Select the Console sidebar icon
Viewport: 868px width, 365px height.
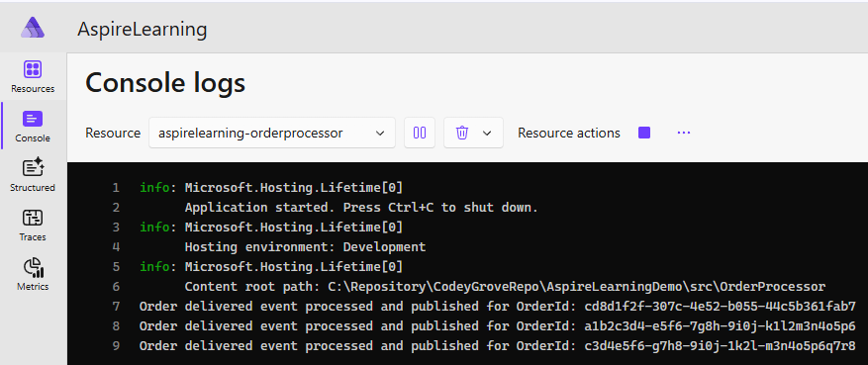[33, 119]
